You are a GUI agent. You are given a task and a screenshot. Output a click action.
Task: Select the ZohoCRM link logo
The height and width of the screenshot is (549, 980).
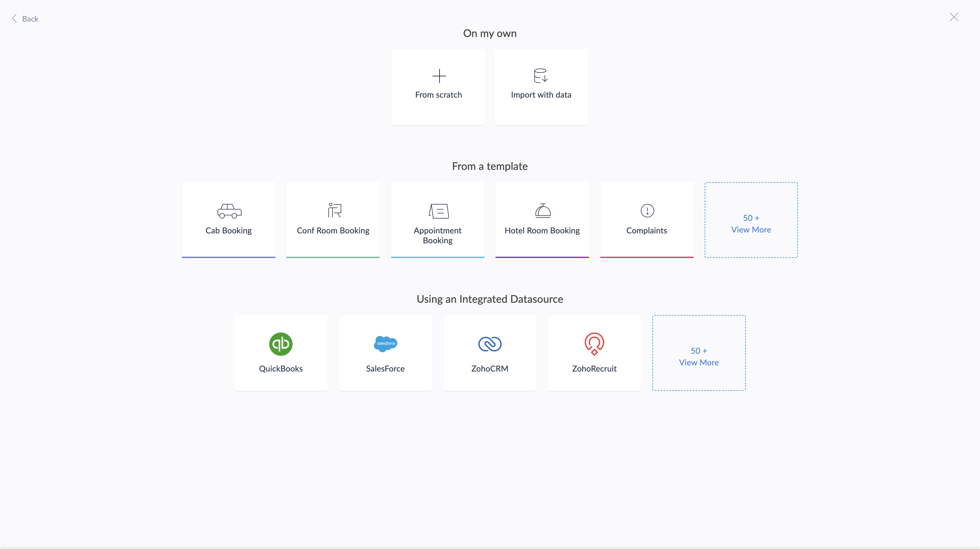(490, 344)
